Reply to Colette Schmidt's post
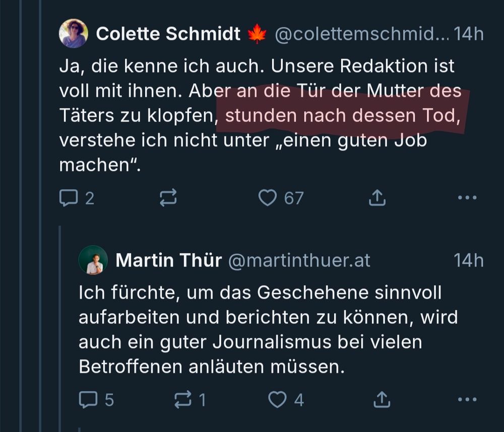The image size is (504, 432). point(68,198)
